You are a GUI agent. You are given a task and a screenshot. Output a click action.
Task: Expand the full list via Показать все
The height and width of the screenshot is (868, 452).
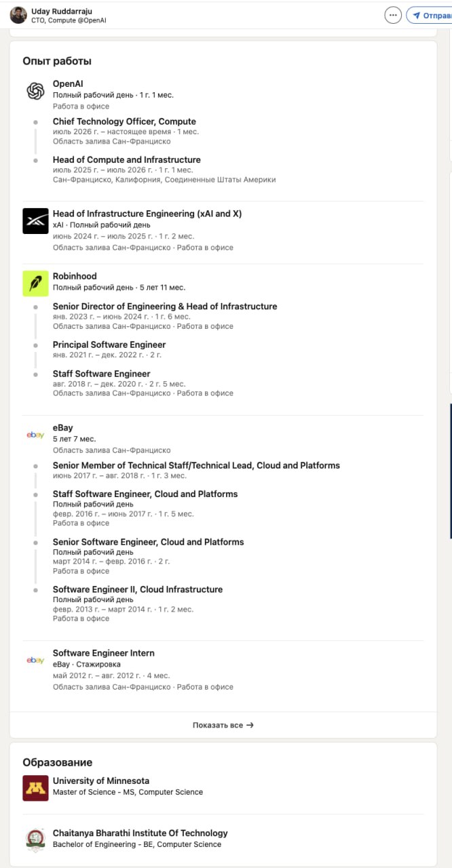pyautogui.click(x=223, y=725)
